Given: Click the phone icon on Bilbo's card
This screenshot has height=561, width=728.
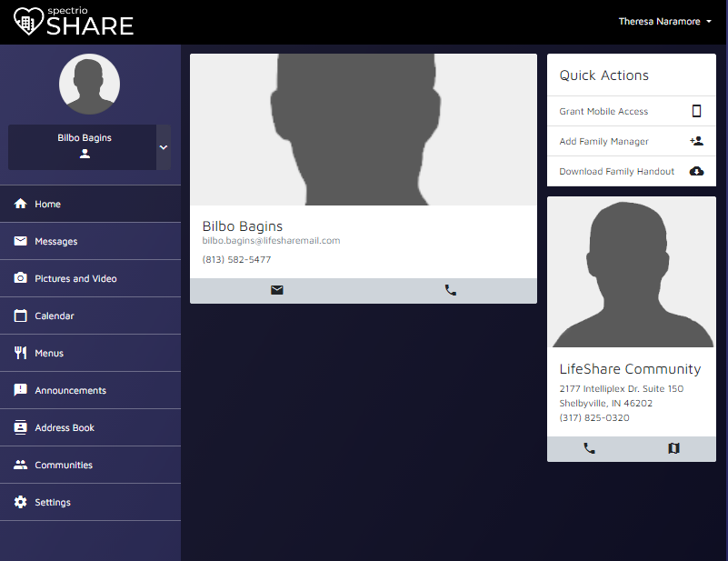Looking at the screenshot, I should [450, 289].
